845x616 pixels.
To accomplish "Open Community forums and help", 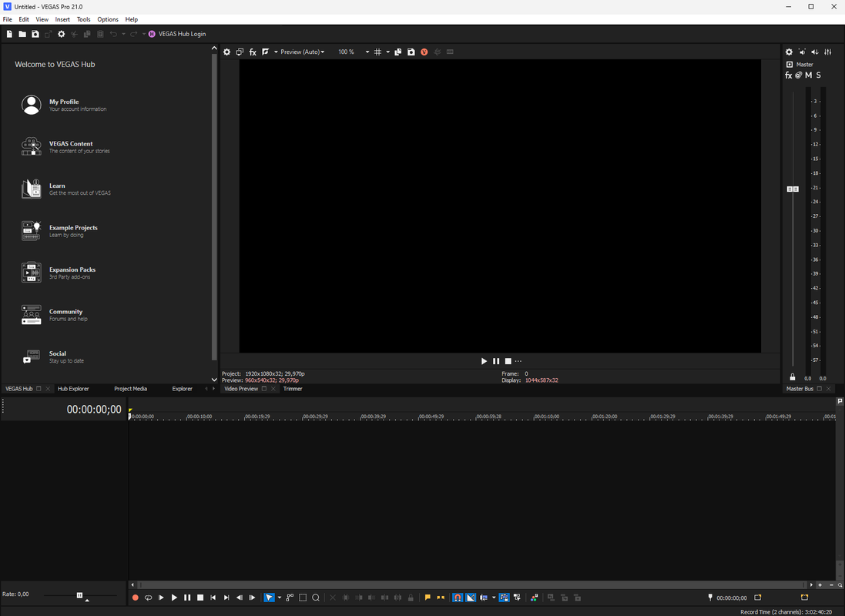I will (54, 315).
